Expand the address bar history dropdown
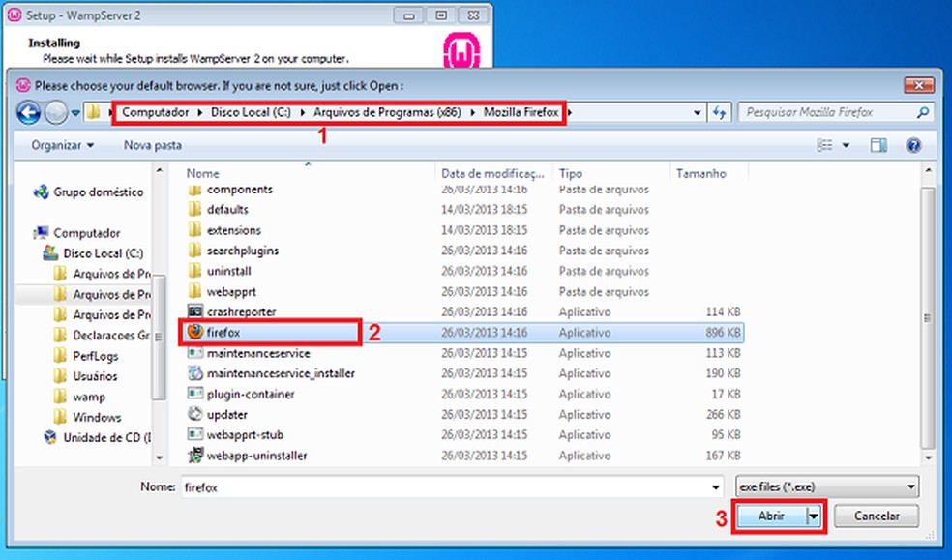 697,112
